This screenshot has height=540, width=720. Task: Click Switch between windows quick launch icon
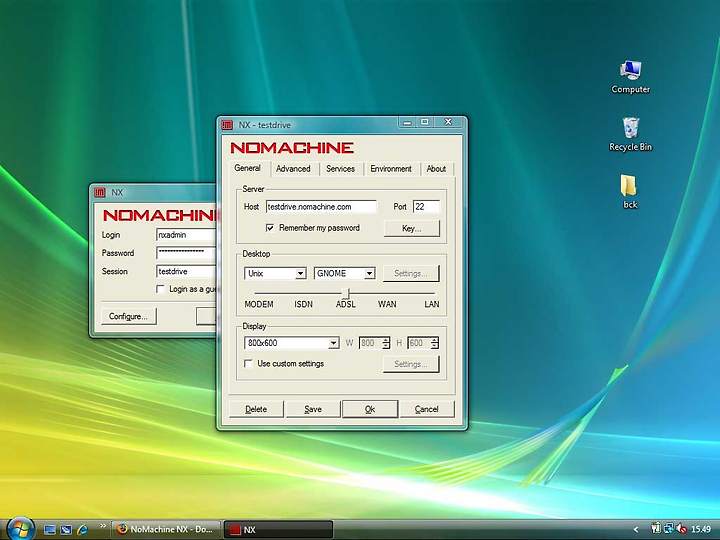pyautogui.click(x=66, y=529)
